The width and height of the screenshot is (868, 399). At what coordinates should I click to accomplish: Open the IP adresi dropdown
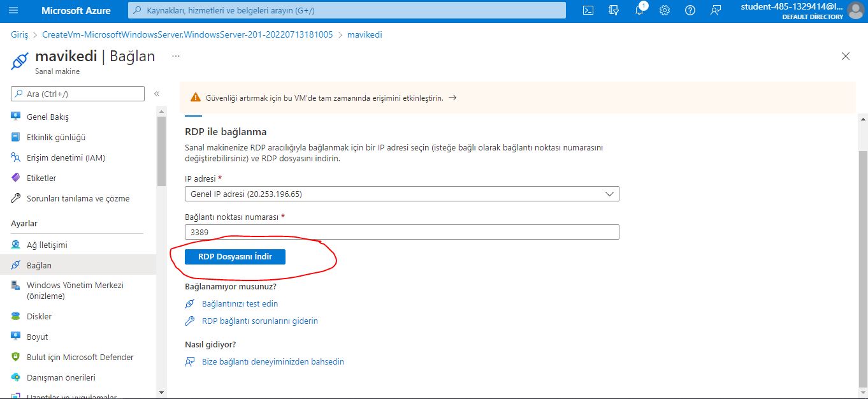[401, 194]
